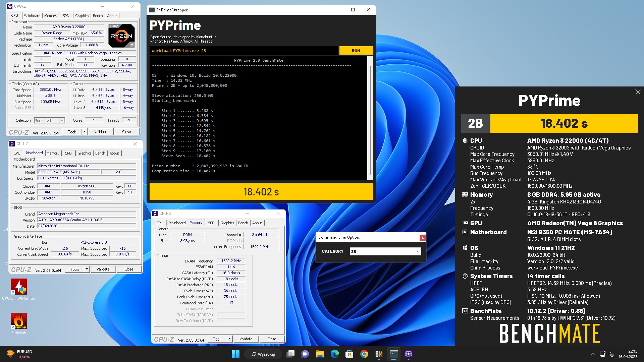Switch to CPU tab in Memory CPU-Z window
The image size is (644, 362).
160,223
